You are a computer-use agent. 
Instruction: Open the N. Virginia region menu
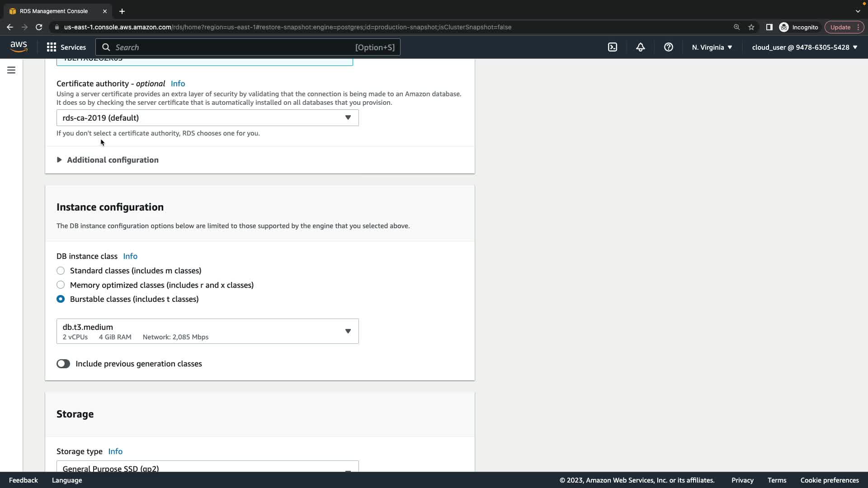712,47
